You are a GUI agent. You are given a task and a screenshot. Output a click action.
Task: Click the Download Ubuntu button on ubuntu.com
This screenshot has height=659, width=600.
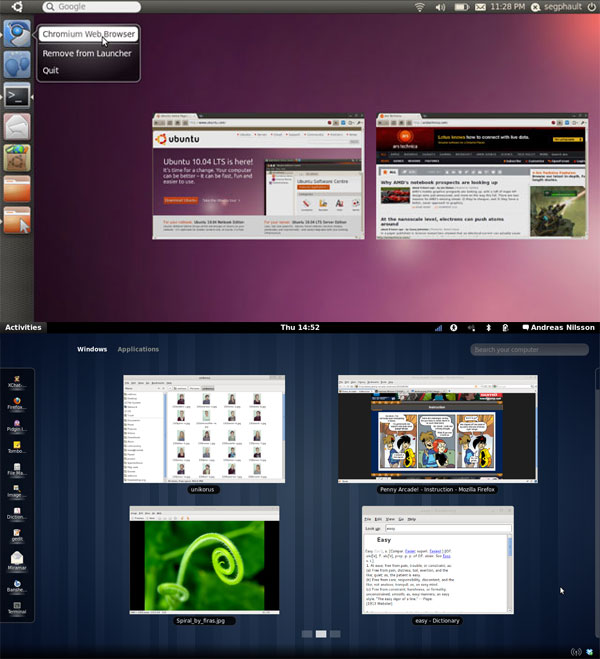click(181, 200)
